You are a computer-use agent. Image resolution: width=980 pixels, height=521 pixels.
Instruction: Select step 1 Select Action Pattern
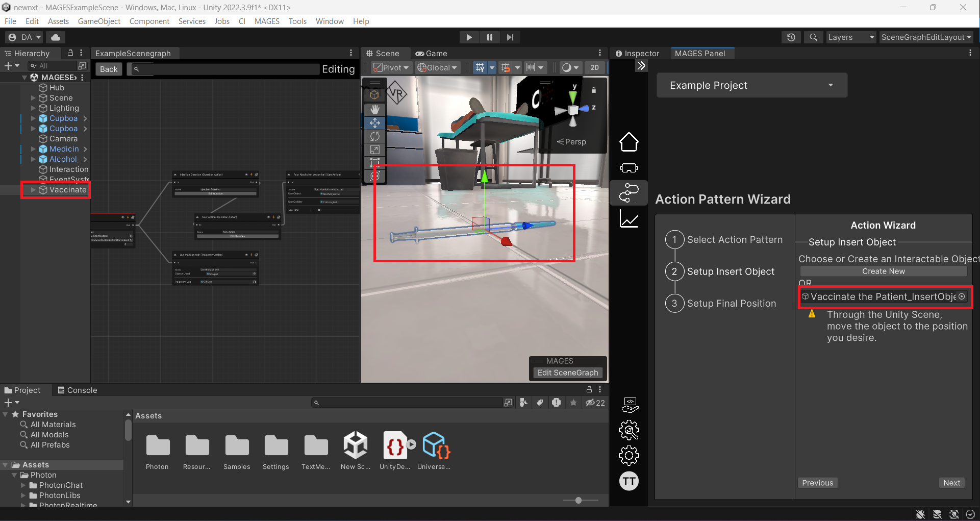pos(724,239)
